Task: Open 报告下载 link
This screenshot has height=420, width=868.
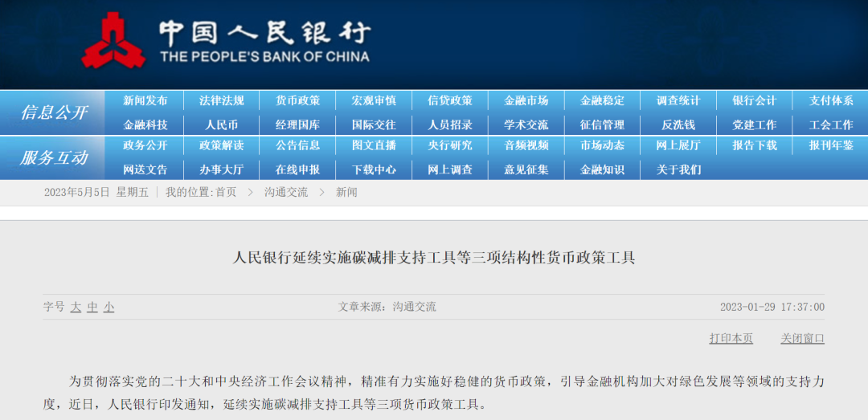Action: pos(755,145)
